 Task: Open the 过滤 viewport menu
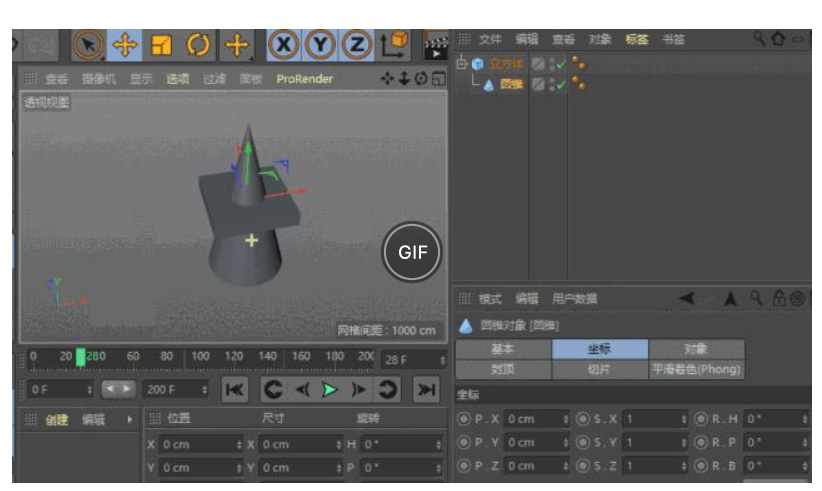point(214,79)
